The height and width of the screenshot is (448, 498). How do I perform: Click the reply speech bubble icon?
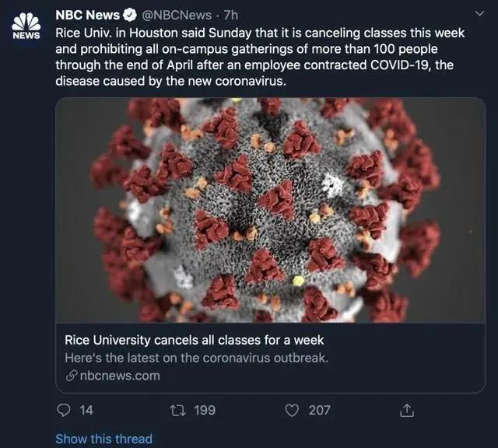64,409
